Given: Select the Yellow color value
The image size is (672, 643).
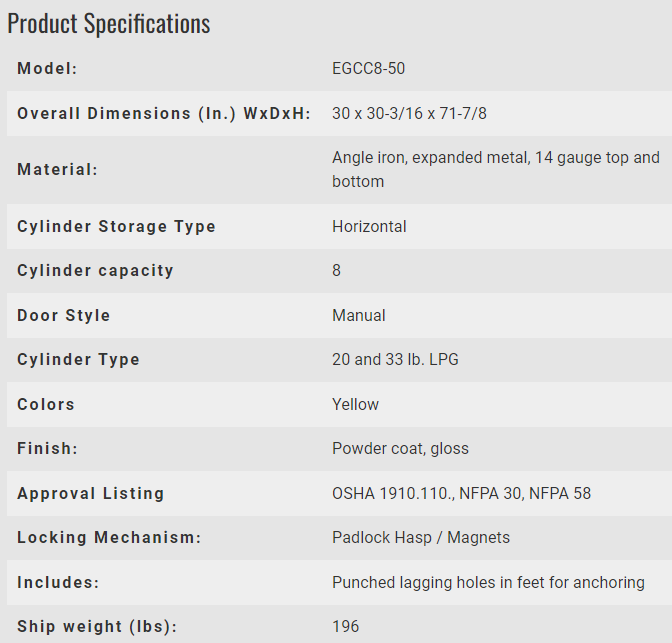Looking at the screenshot, I should 355,405.
